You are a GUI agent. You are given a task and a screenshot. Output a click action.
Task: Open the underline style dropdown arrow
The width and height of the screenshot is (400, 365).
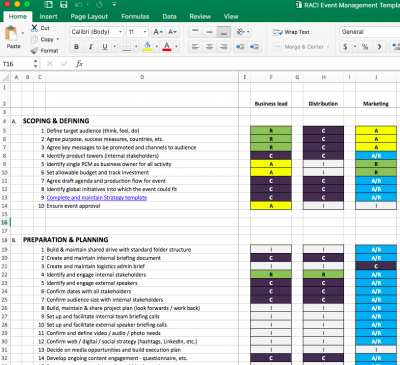[115, 47]
